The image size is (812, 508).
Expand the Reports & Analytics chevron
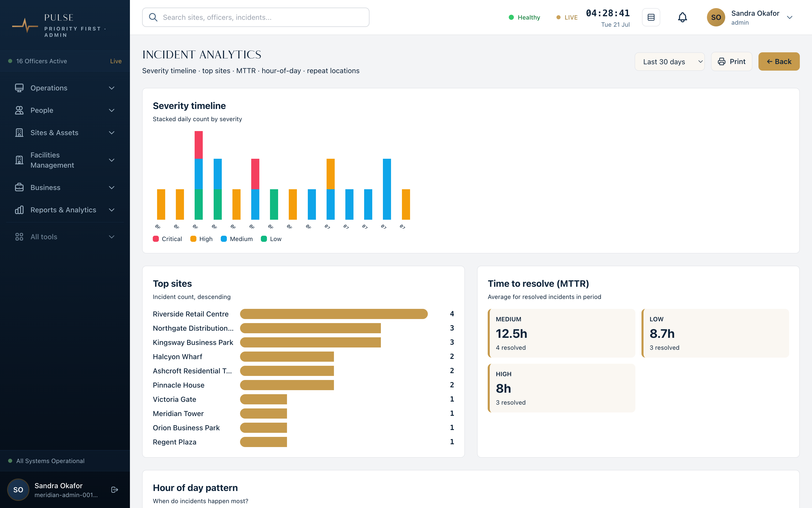[x=112, y=210]
